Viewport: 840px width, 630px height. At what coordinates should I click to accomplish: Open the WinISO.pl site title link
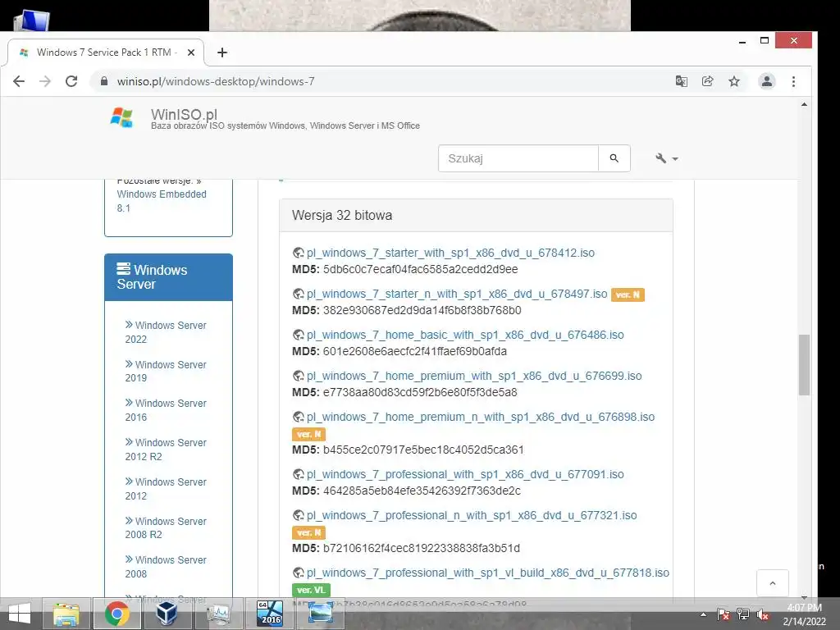[x=184, y=114]
